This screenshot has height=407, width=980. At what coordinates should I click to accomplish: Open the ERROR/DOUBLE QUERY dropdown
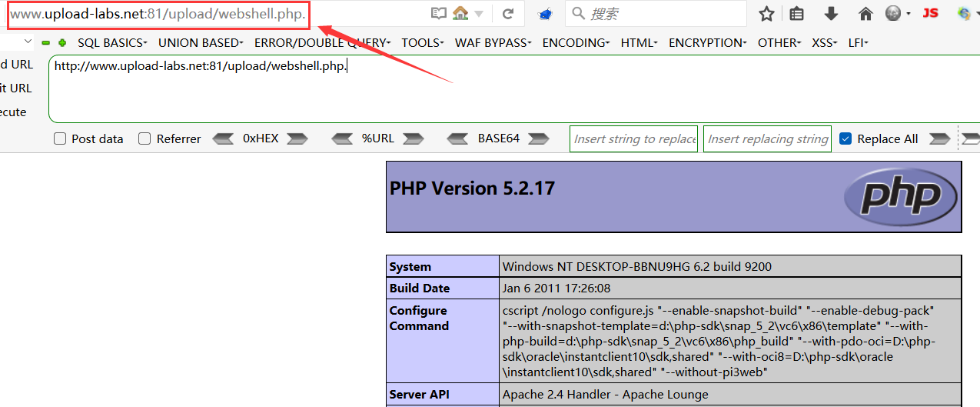pyautogui.click(x=322, y=43)
